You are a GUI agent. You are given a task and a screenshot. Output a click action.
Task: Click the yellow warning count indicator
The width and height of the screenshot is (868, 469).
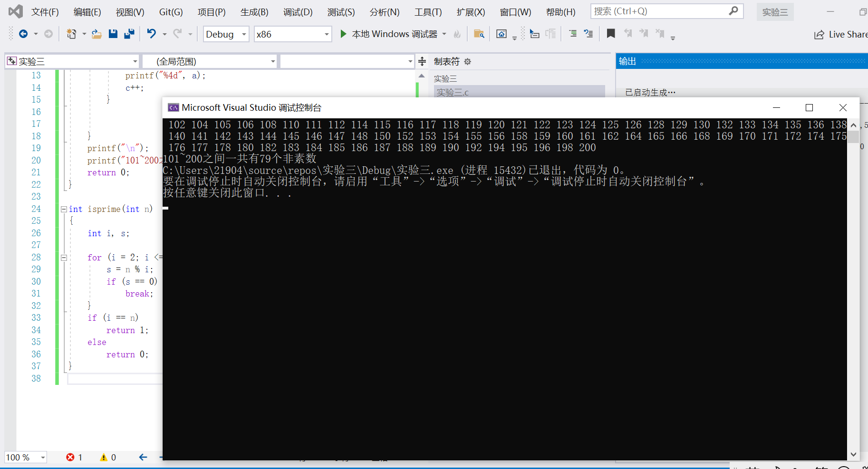coord(108,457)
